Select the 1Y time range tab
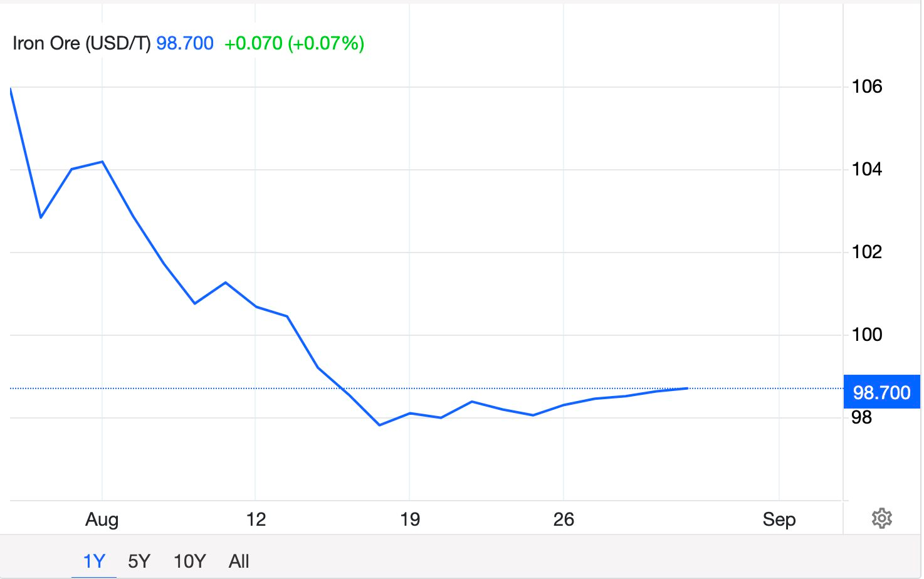Screen dimensions: 924x579 tap(94, 561)
